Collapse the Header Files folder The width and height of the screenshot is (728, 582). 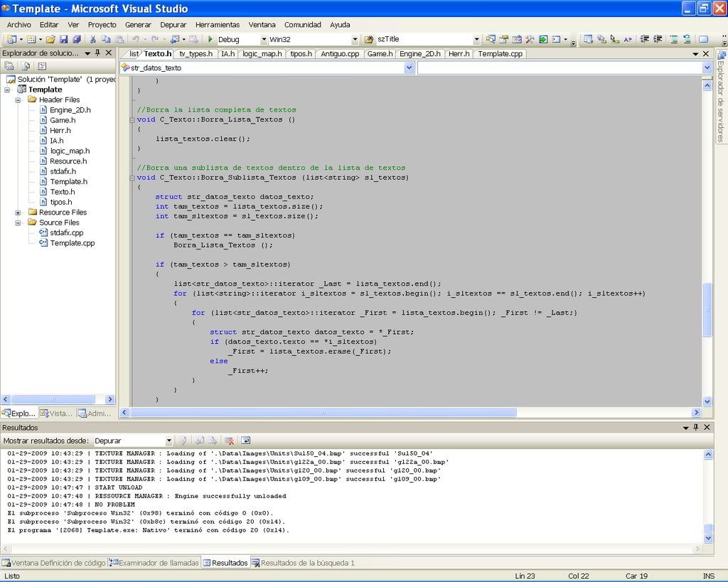(18, 99)
